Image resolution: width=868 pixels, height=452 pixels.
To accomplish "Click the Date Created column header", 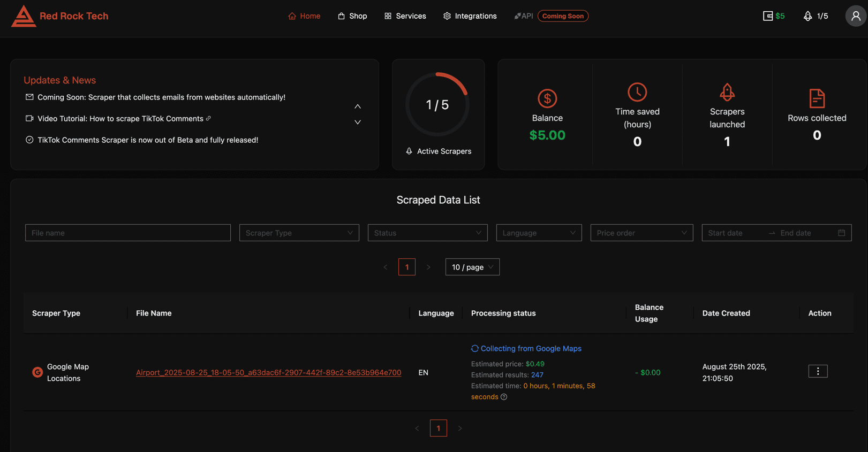I will [726, 313].
